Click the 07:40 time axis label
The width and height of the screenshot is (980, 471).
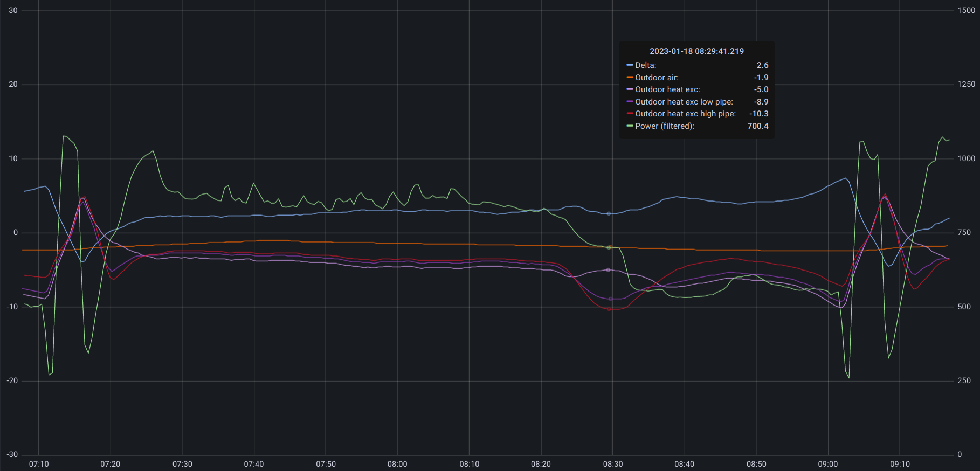(x=254, y=464)
